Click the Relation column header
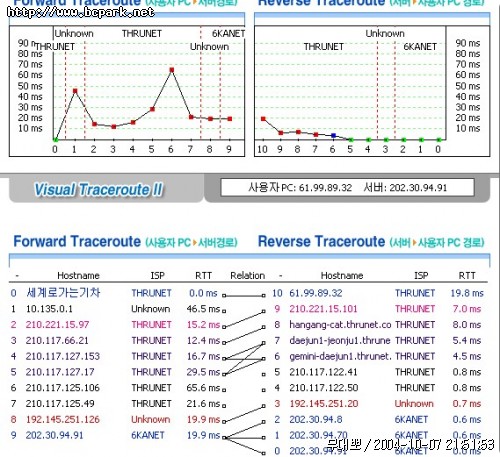This screenshot has height=457, width=500. tap(248, 276)
